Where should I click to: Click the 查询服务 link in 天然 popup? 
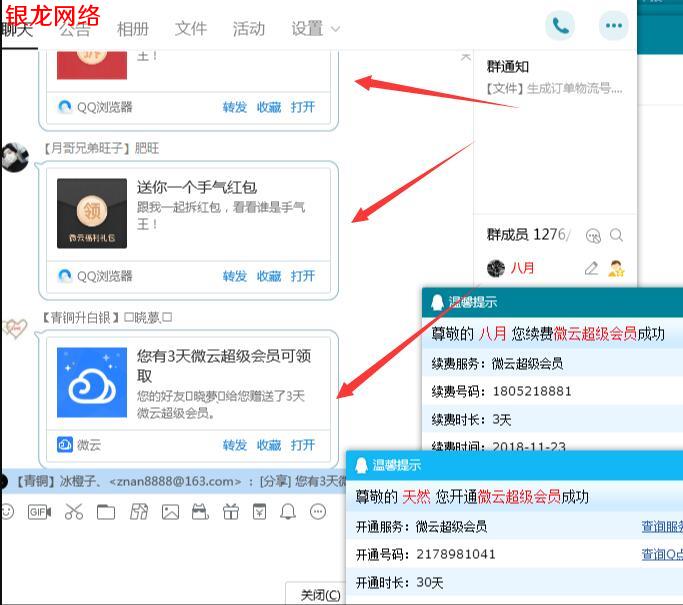[x=662, y=527]
